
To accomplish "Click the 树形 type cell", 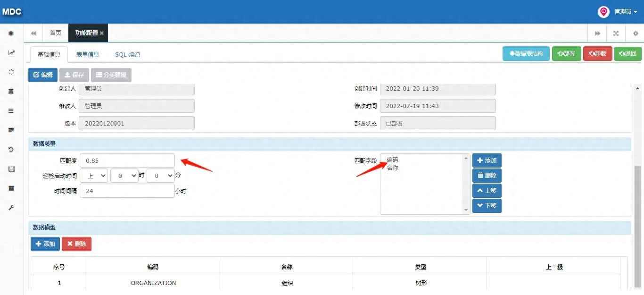I will click(x=421, y=283).
